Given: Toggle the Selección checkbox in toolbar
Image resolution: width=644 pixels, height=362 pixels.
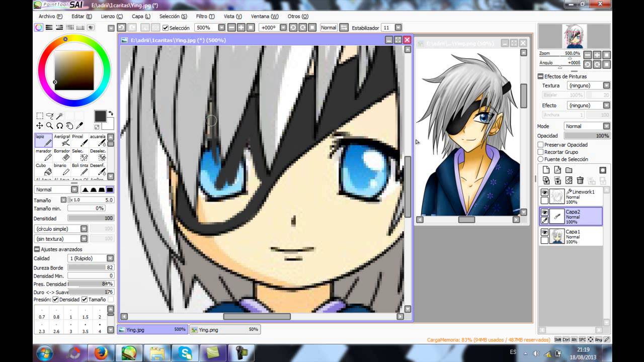Looking at the screenshot, I should point(166,28).
